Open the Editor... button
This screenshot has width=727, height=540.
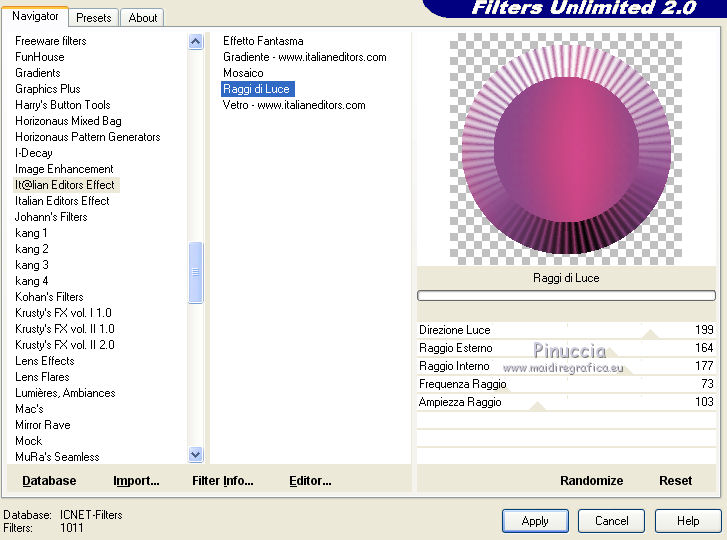pos(310,481)
